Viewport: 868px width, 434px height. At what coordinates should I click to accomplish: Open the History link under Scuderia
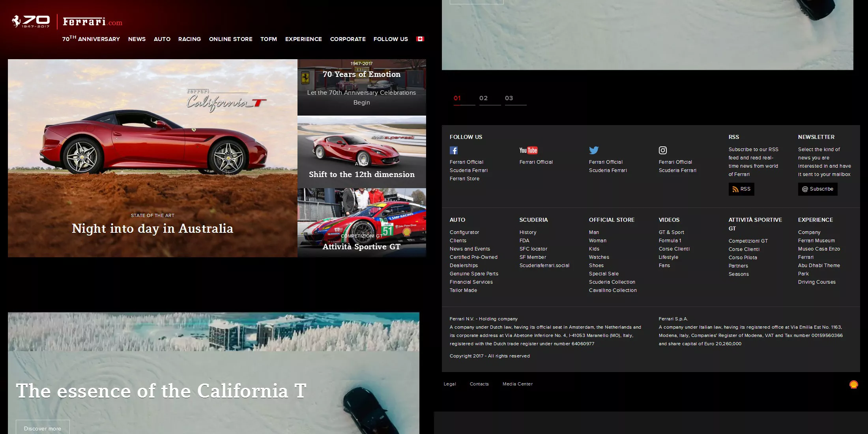click(x=528, y=232)
